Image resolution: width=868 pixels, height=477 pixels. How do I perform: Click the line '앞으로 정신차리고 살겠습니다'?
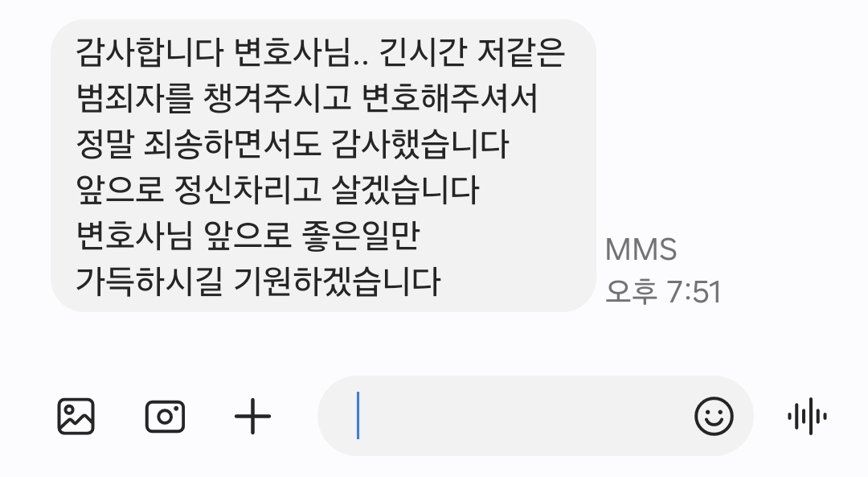(x=276, y=190)
